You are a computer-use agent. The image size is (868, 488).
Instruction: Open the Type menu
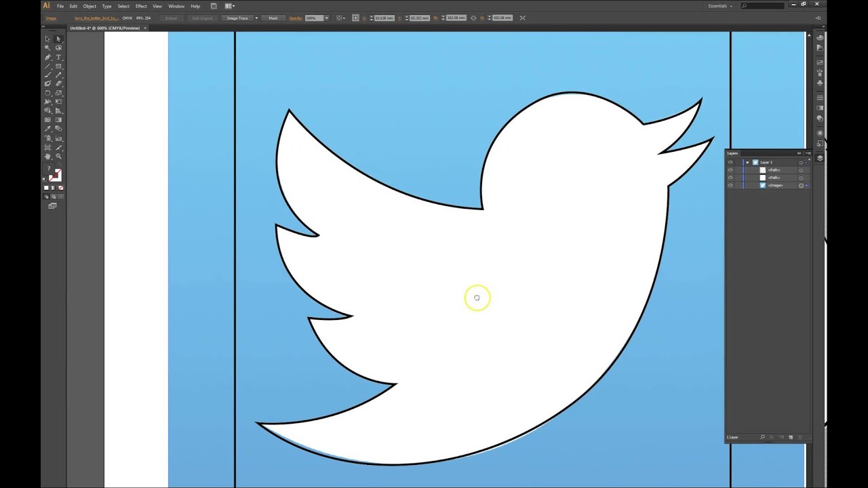[106, 6]
